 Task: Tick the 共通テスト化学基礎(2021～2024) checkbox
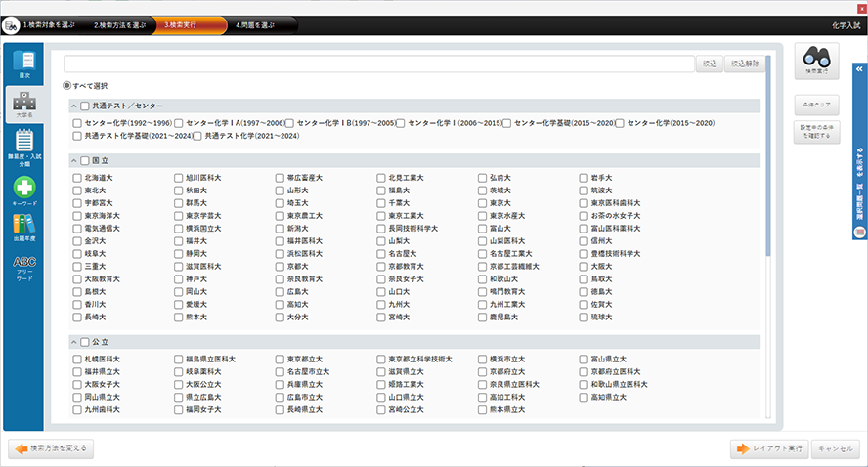coord(77,136)
